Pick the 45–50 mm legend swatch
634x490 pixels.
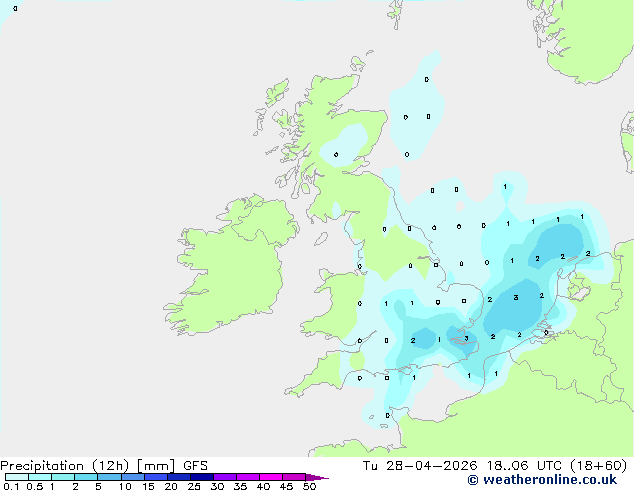coord(294,477)
